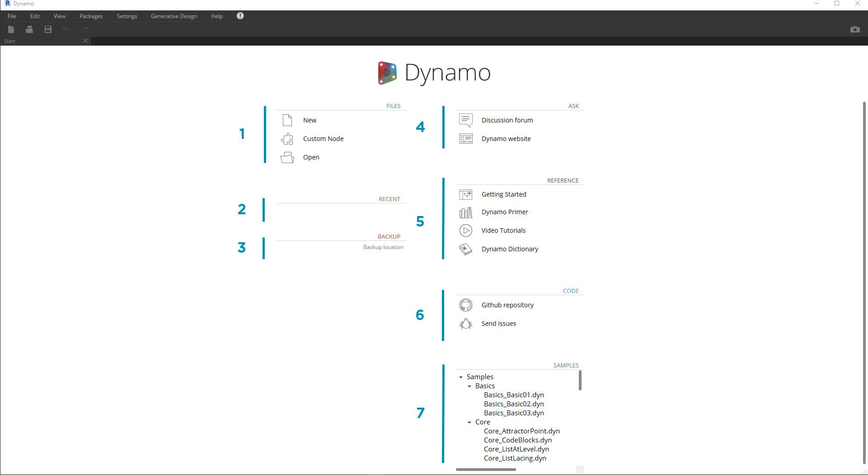Visit the Dynamo website link
This screenshot has width=868, height=475.
click(506, 139)
